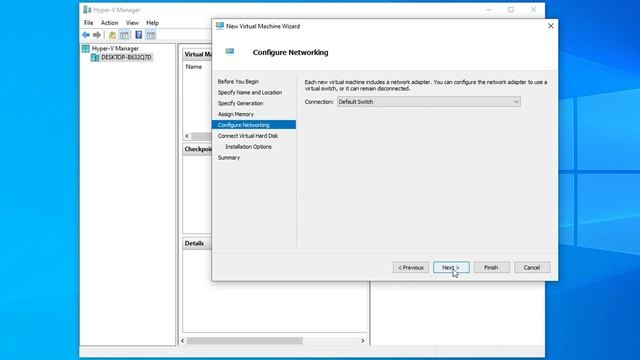This screenshot has height=360, width=640.
Task: Go to Assign Memory step
Action: (x=236, y=114)
